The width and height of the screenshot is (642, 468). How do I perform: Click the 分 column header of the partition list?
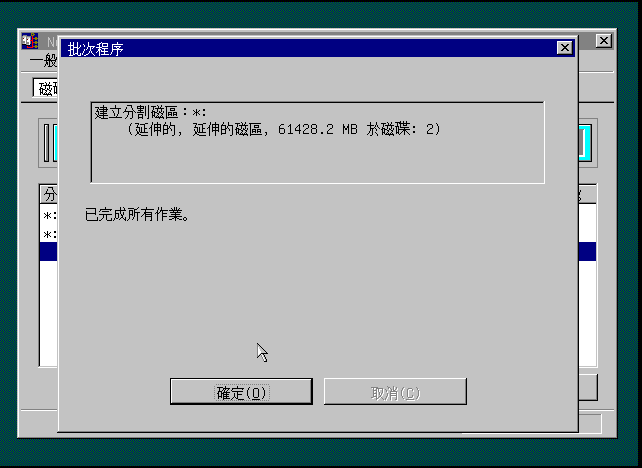[49, 194]
